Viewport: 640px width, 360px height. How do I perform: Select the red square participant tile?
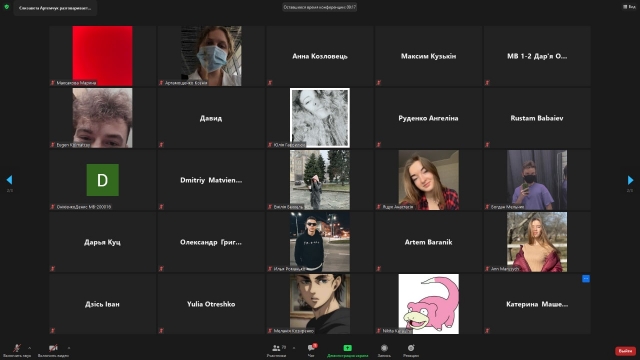pyautogui.click(x=102, y=56)
